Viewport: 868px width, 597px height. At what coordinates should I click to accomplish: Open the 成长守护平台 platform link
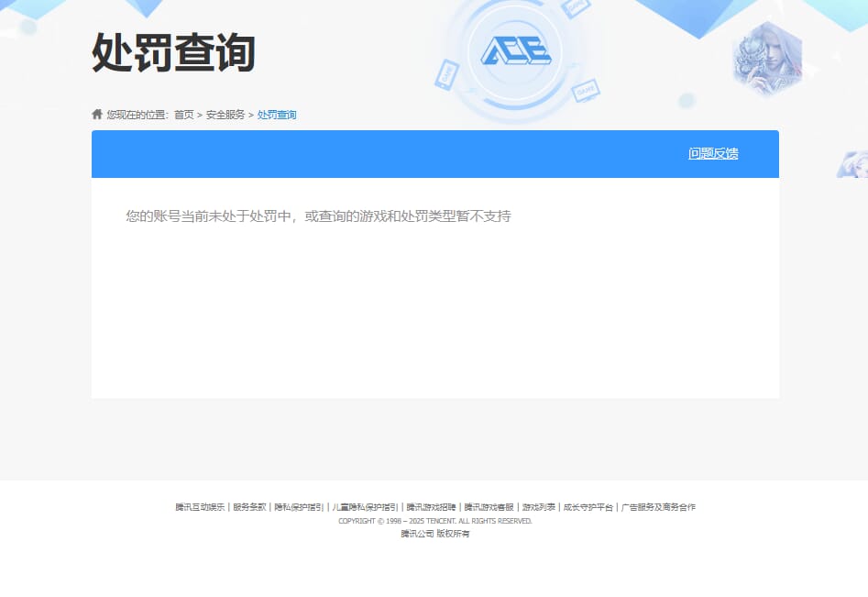pyautogui.click(x=588, y=506)
